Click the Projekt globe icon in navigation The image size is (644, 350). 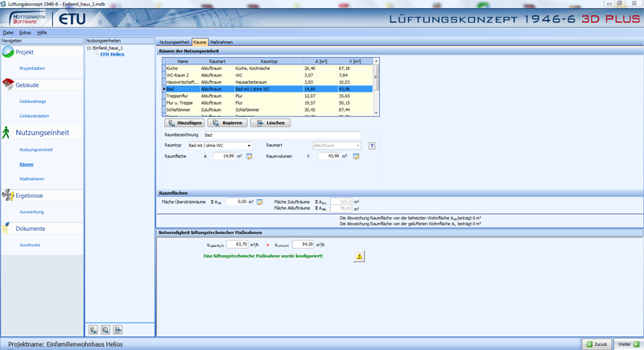(x=8, y=51)
